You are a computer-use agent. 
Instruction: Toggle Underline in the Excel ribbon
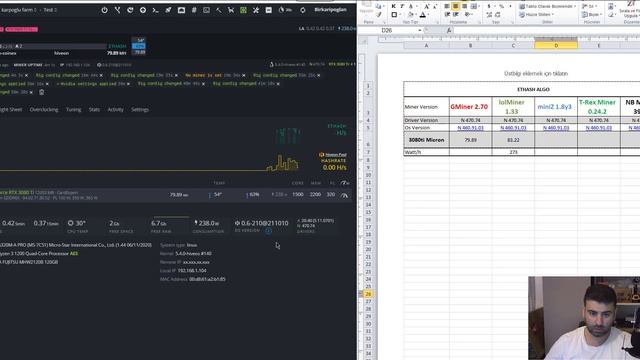[x=411, y=6]
